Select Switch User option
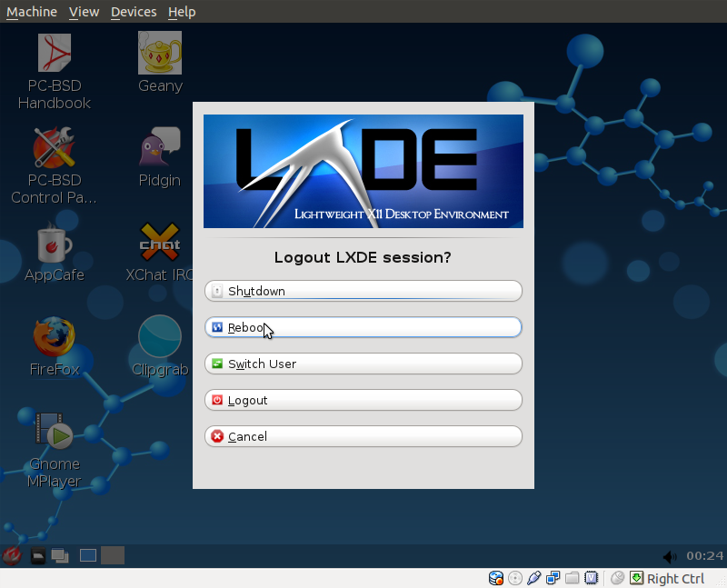727x588 pixels. click(363, 364)
